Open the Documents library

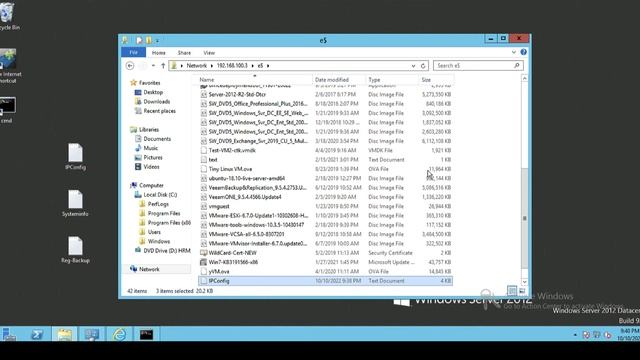coord(157,139)
